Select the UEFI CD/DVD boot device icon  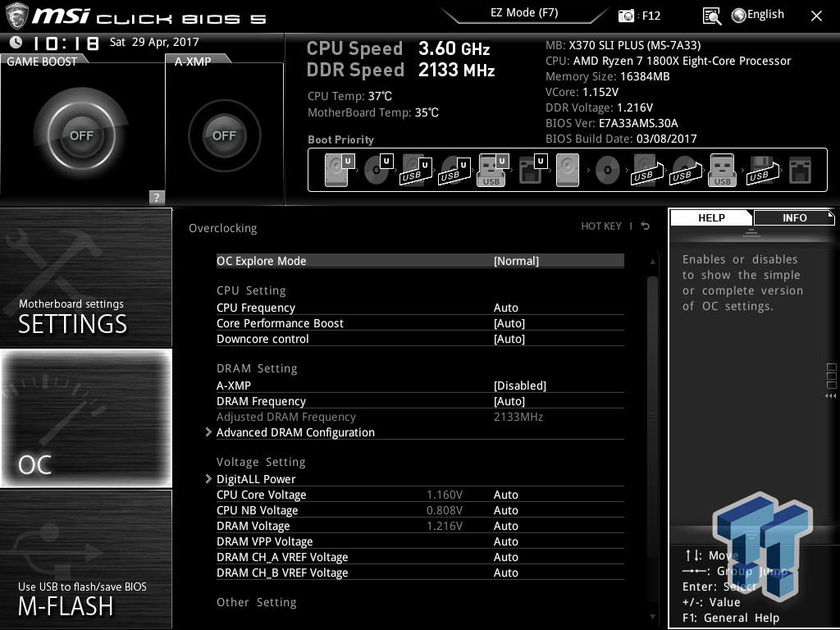tap(377, 170)
